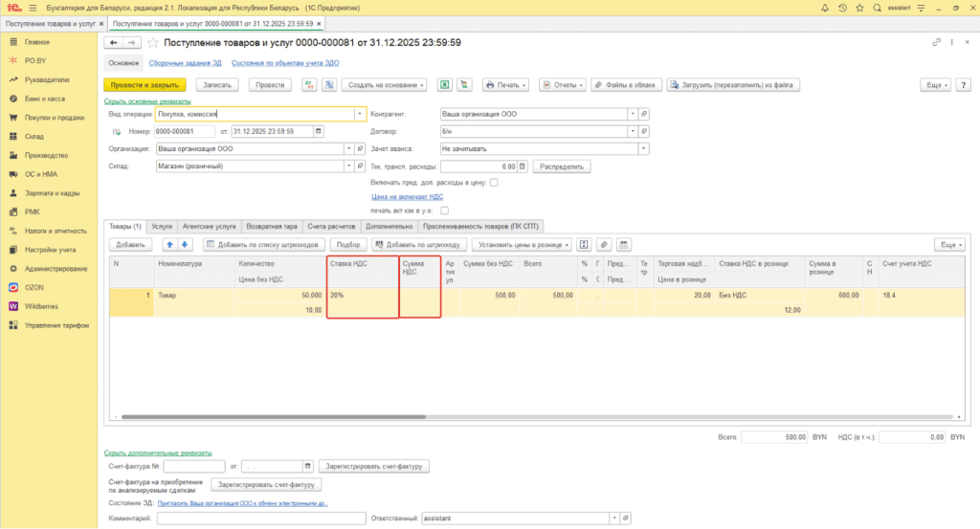
Task: Open the history clock icon
Action: coord(842,8)
